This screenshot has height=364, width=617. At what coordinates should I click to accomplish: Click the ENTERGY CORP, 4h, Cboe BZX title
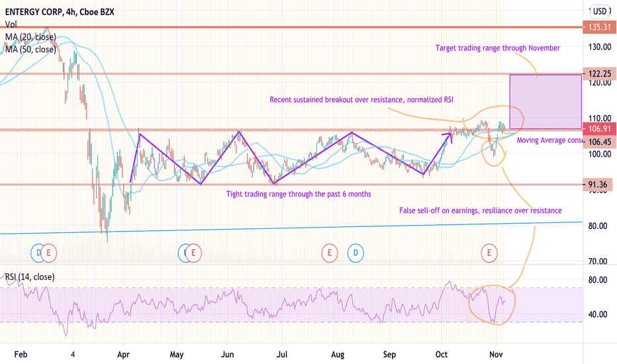60,12
